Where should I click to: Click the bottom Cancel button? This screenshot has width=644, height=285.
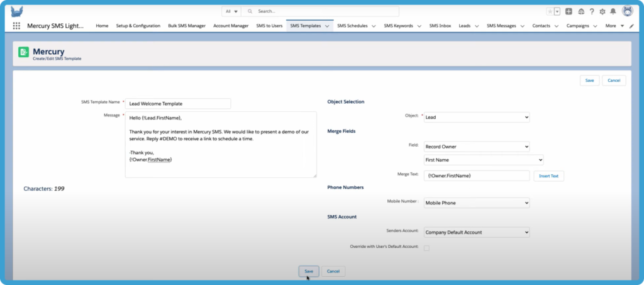pos(333,271)
